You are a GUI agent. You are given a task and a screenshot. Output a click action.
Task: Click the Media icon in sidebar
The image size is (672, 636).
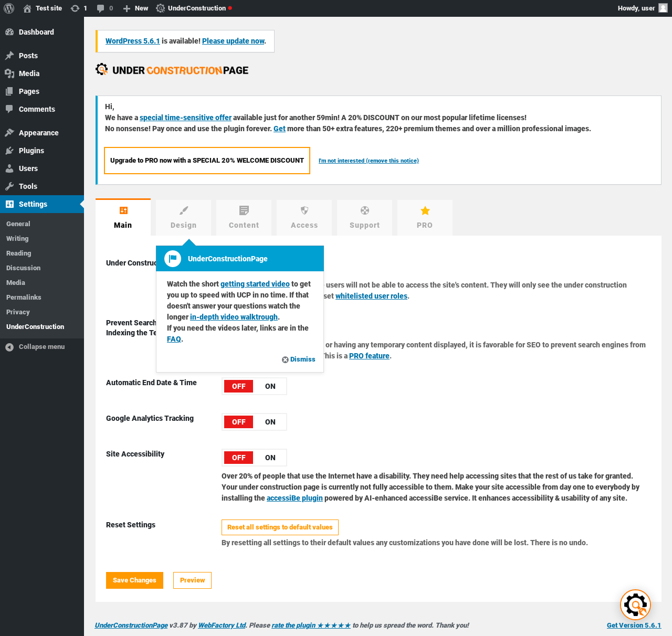coord(9,73)
